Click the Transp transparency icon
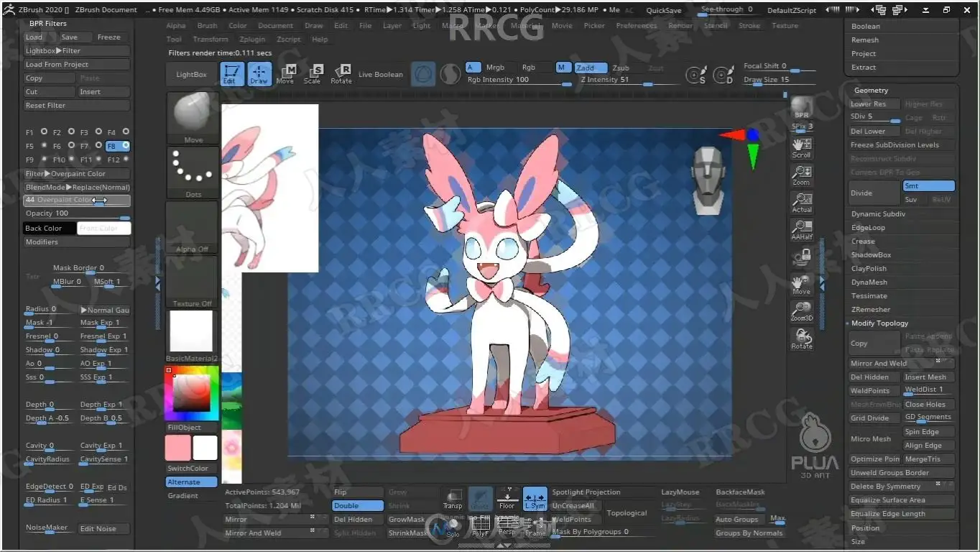 click(453, 499)
